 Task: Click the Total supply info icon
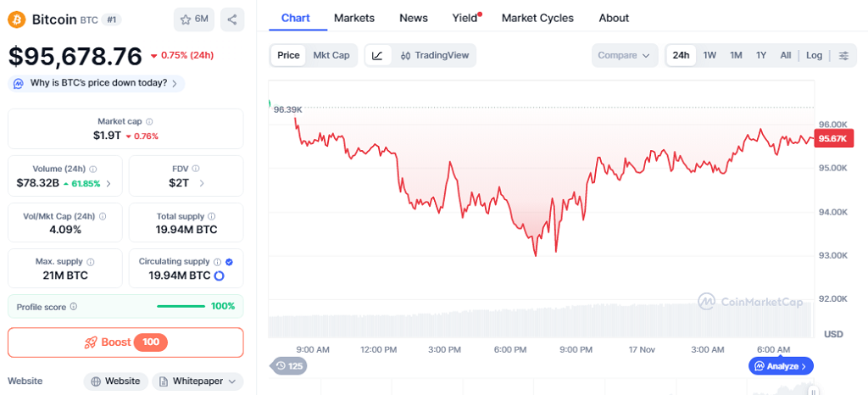pos(212,216)
